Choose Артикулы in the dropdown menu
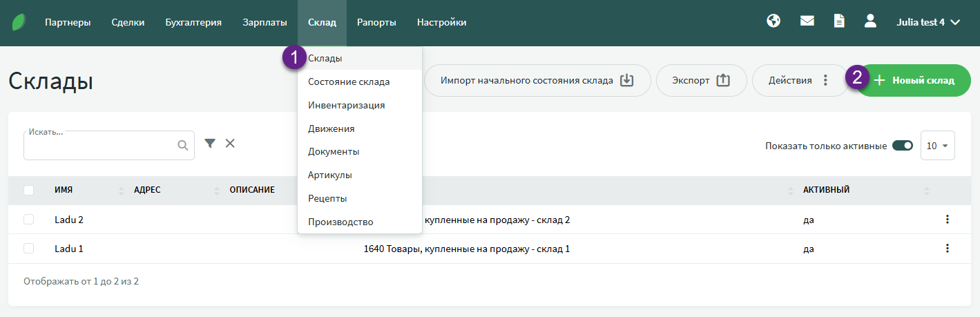Screen dimensions: 980x317 pos(330,175)
